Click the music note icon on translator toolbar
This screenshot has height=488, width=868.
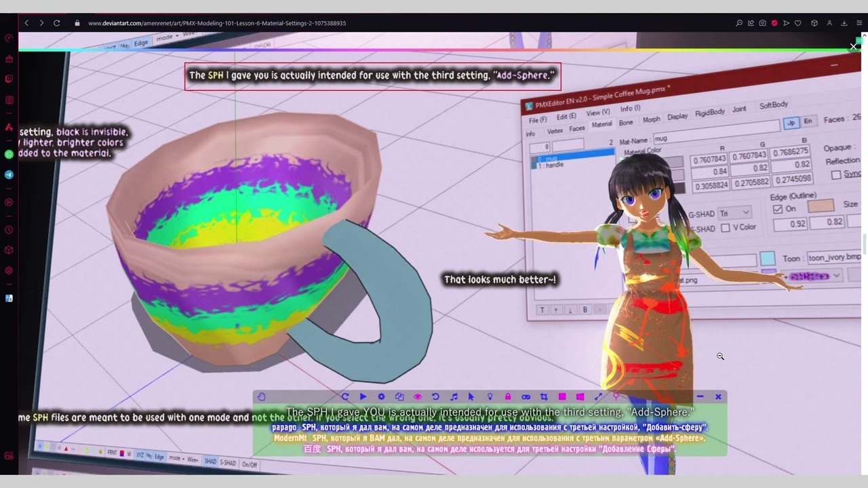pos(454,397)
